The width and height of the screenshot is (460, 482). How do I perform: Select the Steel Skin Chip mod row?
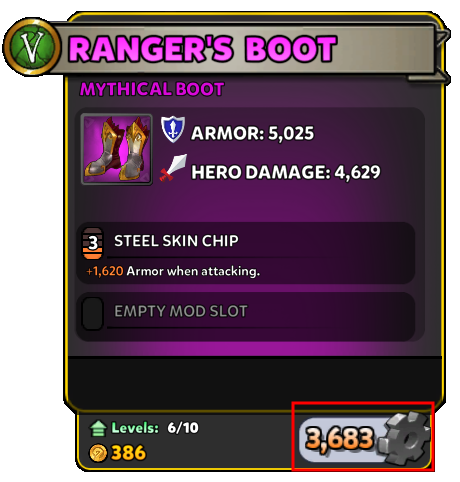pyautogui.click(x=246, y=253)
